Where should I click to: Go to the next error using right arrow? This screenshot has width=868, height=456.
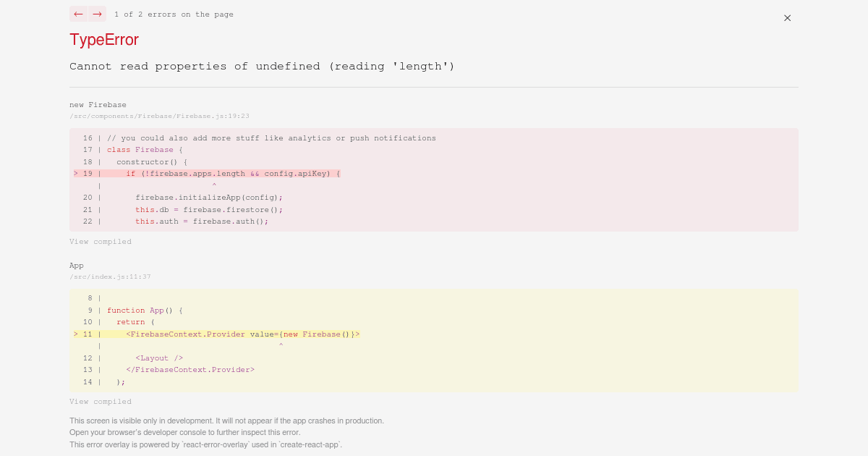pos(97,14)
